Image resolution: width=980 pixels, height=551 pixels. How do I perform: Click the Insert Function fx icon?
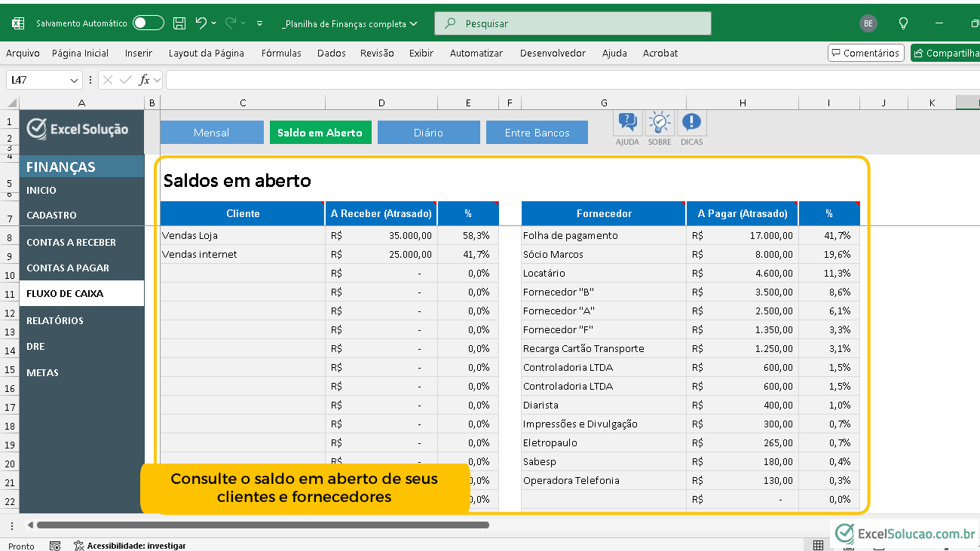[145, 80]
